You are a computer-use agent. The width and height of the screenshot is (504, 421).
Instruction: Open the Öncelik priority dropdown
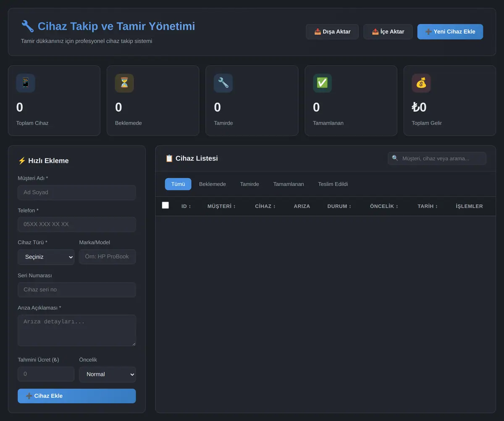click(108, 374)
